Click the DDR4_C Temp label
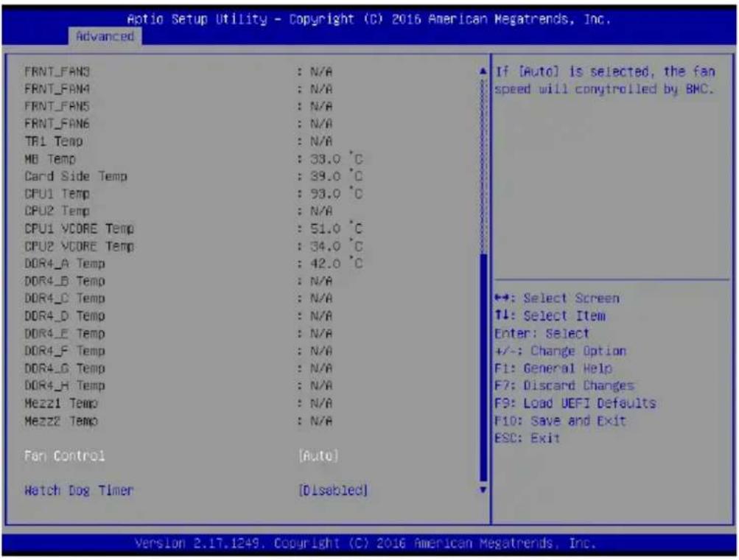Image resolution: width=739 pixels, height=560 pixels. (x=65, y=298)
